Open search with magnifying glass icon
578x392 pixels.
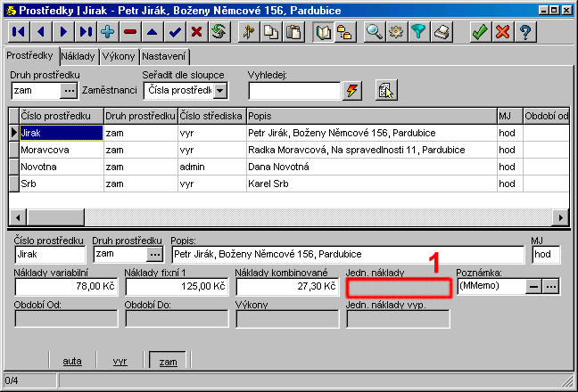[x=375, y=32]
